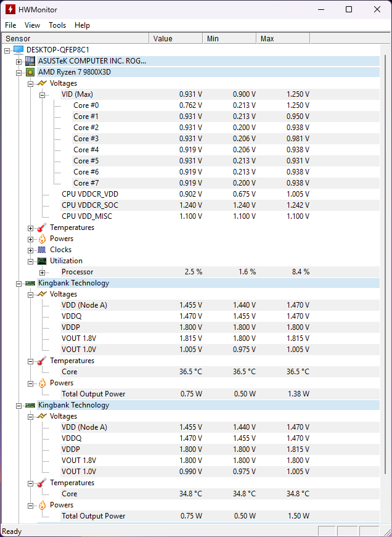The height and width of the screenshot is (537, 392).
Task: Click second Kingbank Powers flame icon
Action: click(x=42, y=505)
